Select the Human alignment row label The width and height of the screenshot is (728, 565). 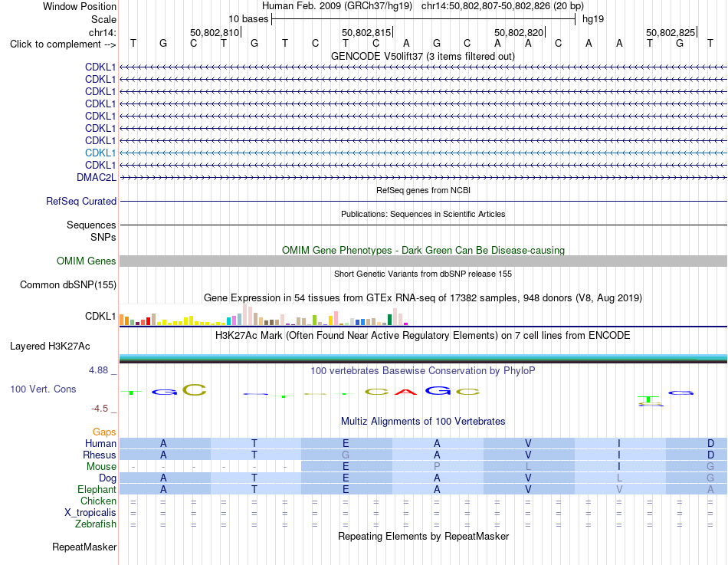[100, 444]
